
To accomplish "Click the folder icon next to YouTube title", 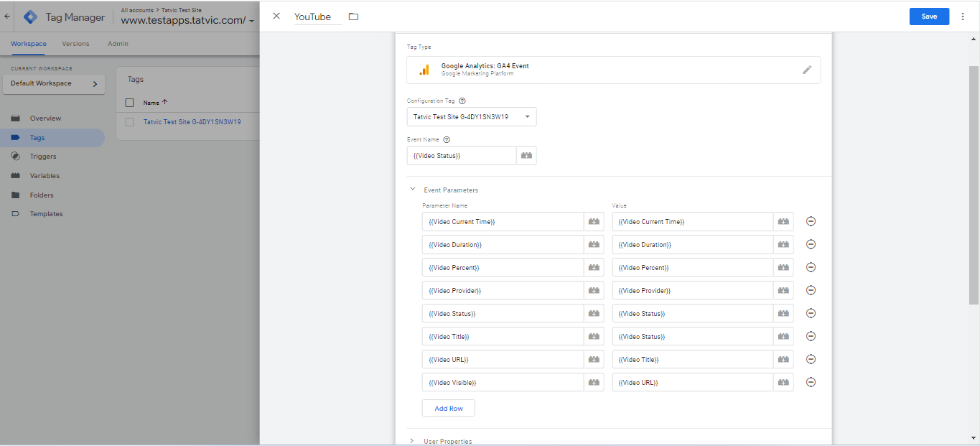I will click(x=353, y=17).
